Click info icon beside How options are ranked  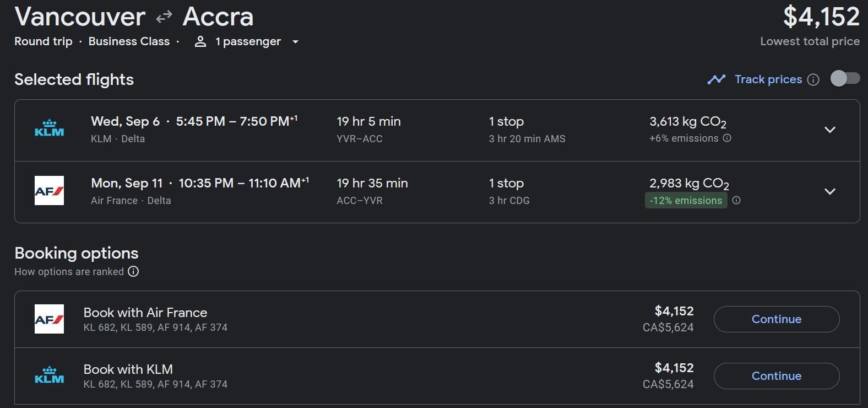tap(133, 271)
